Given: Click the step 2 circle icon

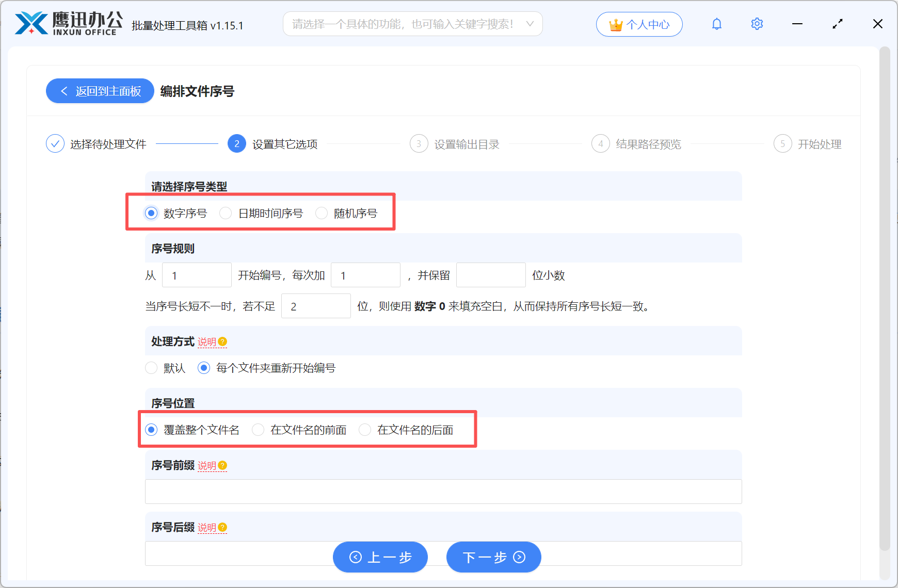Looking at the screenshot, I should coord(237,144).
